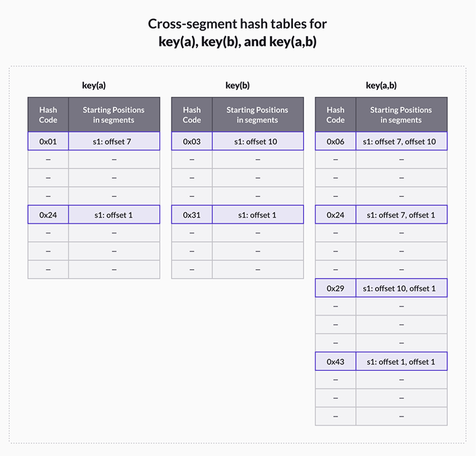Click the key(a,b) table title

[x=381, y=86]
